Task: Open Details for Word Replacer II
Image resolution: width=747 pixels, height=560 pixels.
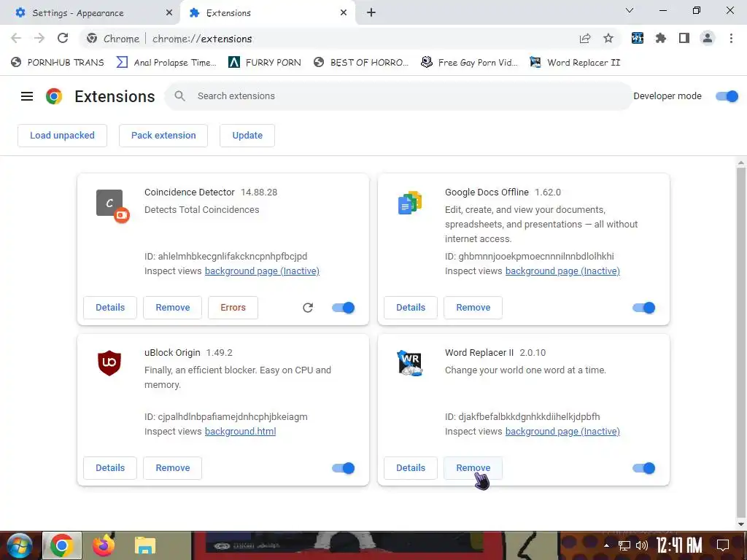Action: (411, 468)
